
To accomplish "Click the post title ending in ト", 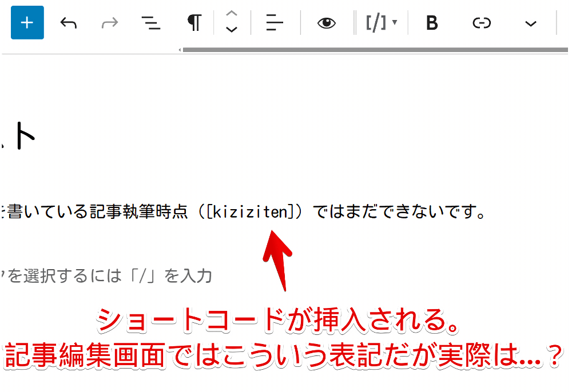I will (18, 137).
